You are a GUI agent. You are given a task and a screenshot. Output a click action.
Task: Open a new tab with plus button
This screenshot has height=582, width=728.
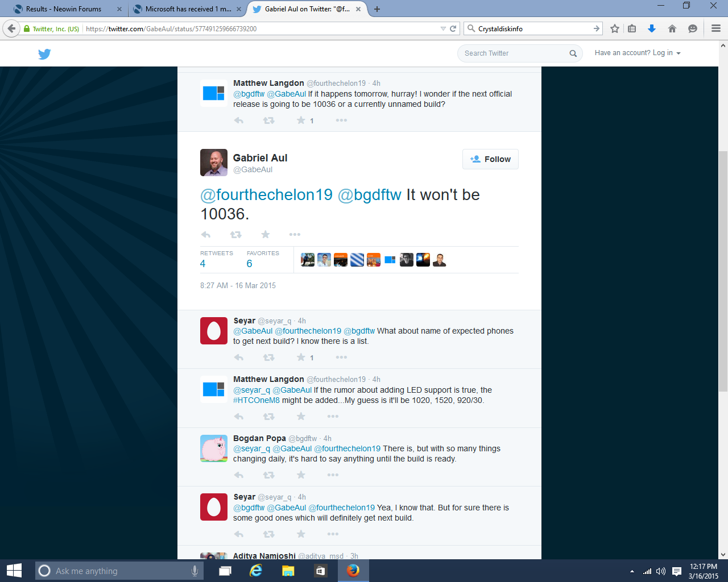click(x=377, y=9)
